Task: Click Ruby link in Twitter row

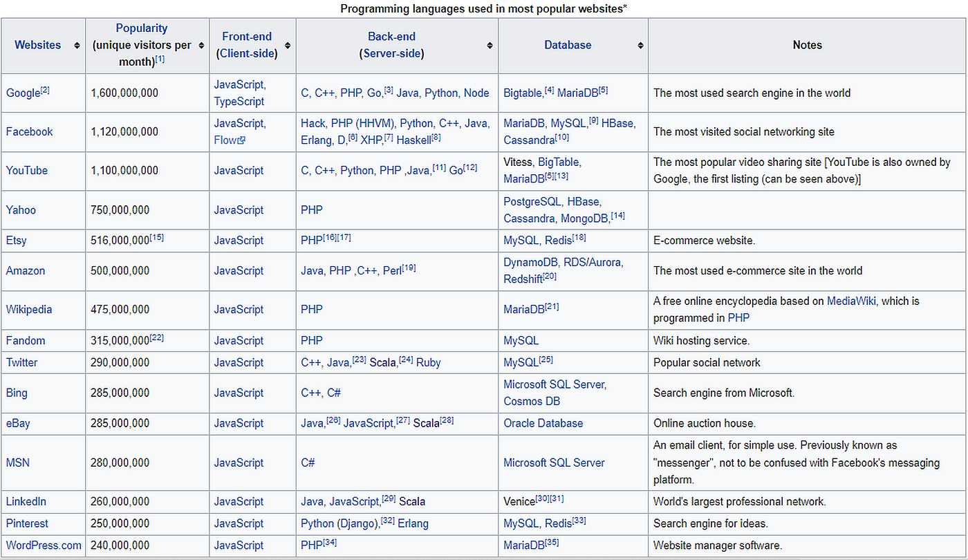Action: pos(429,363)
